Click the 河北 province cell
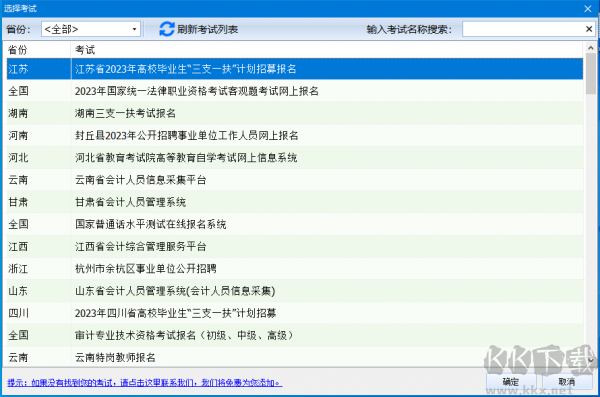 pyautogui.click(x=38, y=158)
